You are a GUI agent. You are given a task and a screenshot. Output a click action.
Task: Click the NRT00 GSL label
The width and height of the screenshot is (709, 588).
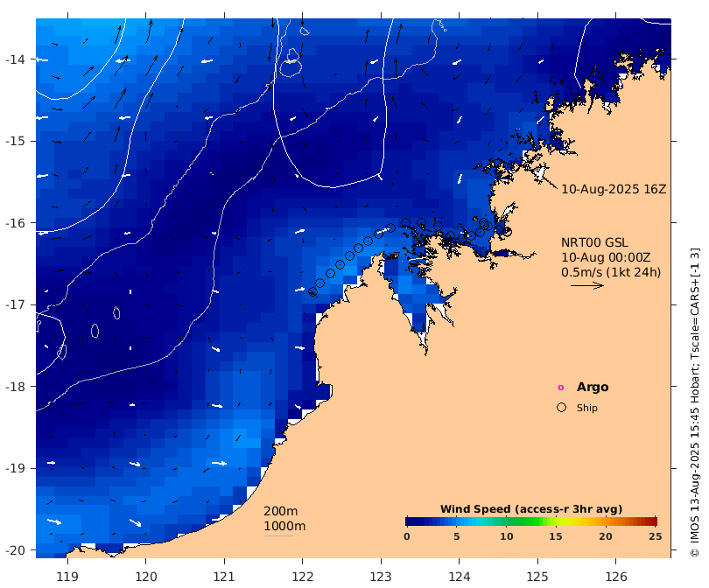click(594, 242)
